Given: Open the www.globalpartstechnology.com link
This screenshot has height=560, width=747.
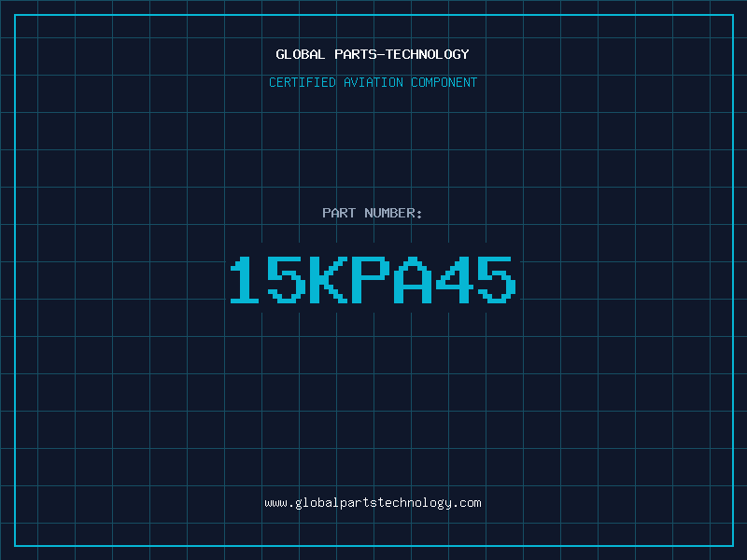Looking at the screenshot, I should (373, 503).
